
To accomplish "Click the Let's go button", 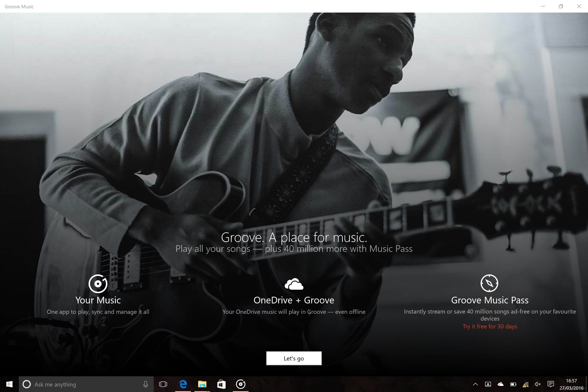I will click(x=294, y=358).
